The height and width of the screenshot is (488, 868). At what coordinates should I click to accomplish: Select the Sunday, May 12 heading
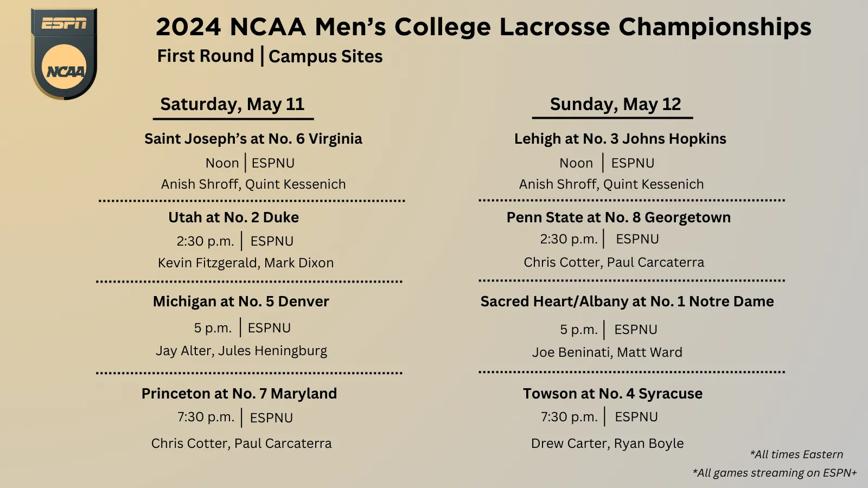[615, 104]
